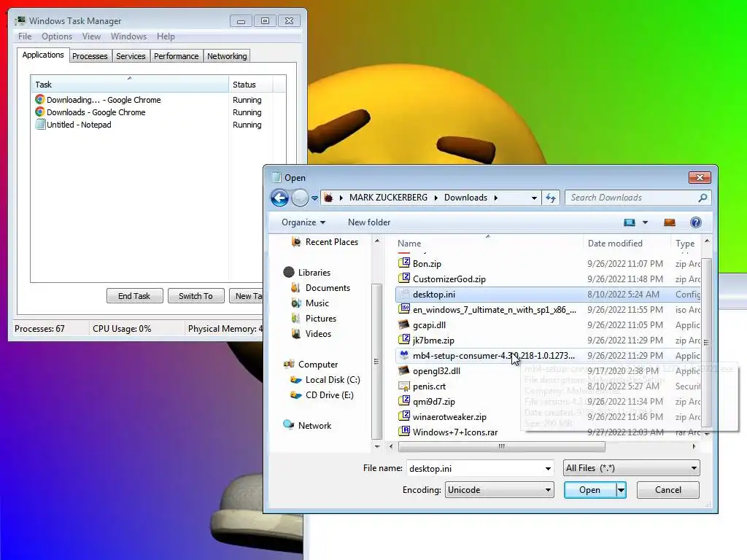Toggle the preview pane icon
The width and height of the screenshot is (747, 560).
670,222
